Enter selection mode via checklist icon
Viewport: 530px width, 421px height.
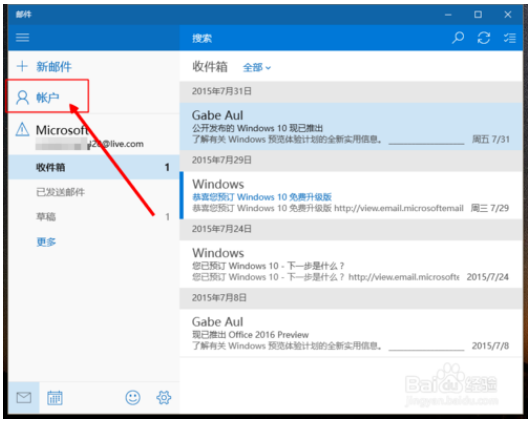[x=510, y=38]
